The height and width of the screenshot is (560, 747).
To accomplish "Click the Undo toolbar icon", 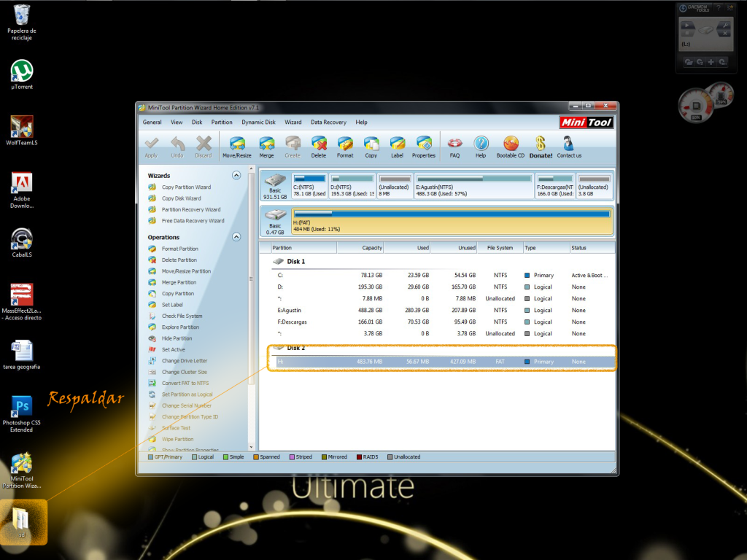I will point(177,146).
